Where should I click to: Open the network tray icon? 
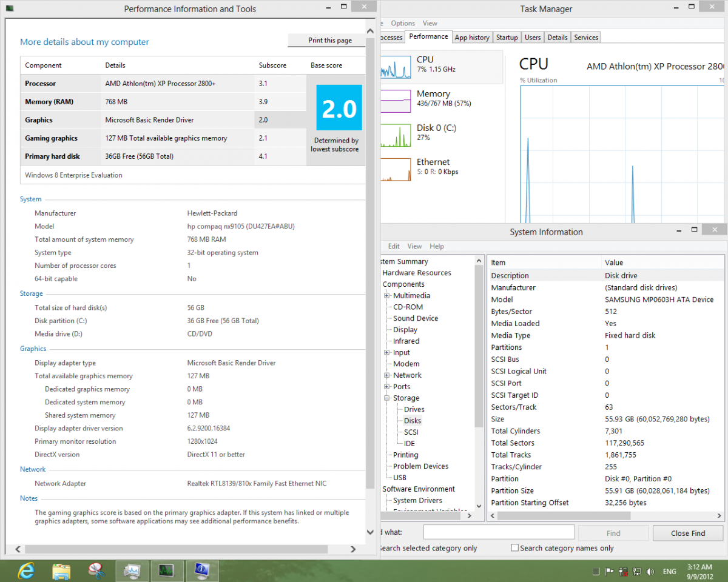point(637,572)
